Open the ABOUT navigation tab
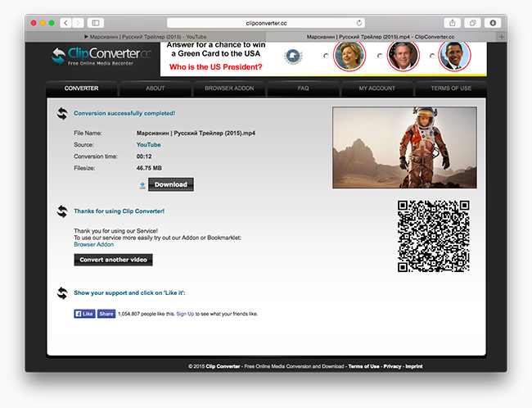The width and height of the screenshot is (532, 408). point(155,88)
